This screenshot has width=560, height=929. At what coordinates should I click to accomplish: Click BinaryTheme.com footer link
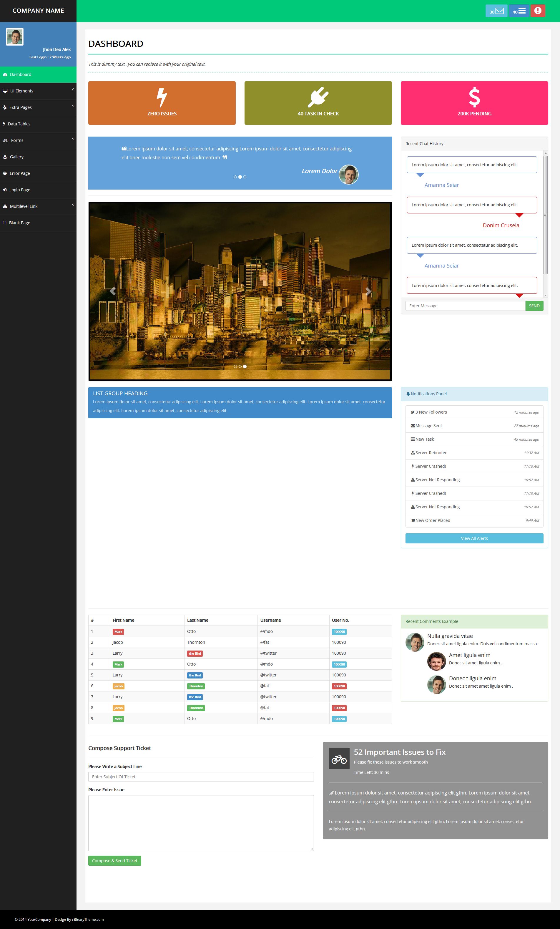click(89, 919)
